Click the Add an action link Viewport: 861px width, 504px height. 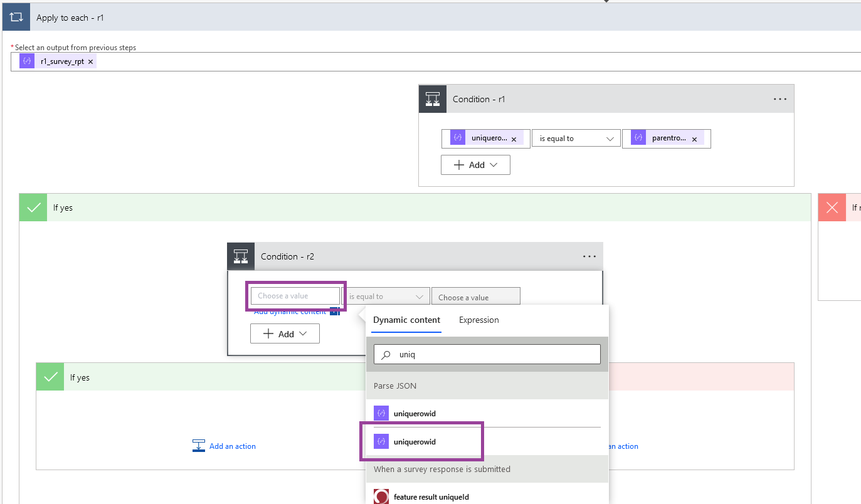(232, 446)
